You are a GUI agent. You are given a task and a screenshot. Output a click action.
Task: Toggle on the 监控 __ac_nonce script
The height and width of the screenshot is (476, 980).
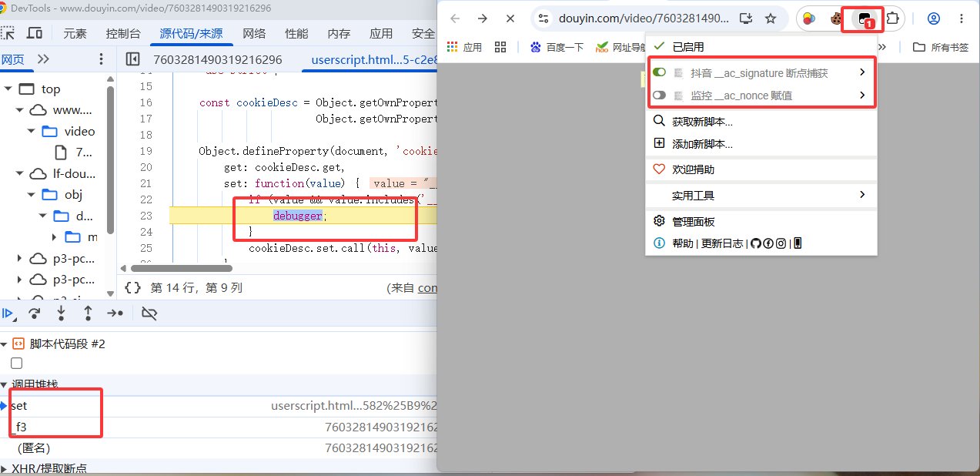659,96
